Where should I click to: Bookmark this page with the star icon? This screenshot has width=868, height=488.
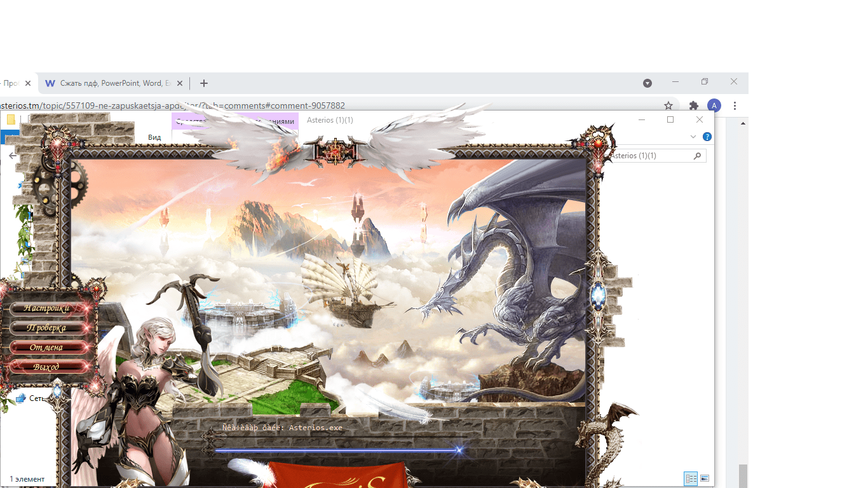click(x=668, y=105)
